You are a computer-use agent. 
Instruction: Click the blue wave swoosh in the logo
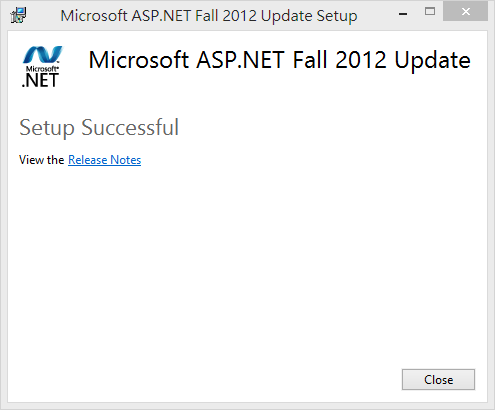(x=42, y=55)
